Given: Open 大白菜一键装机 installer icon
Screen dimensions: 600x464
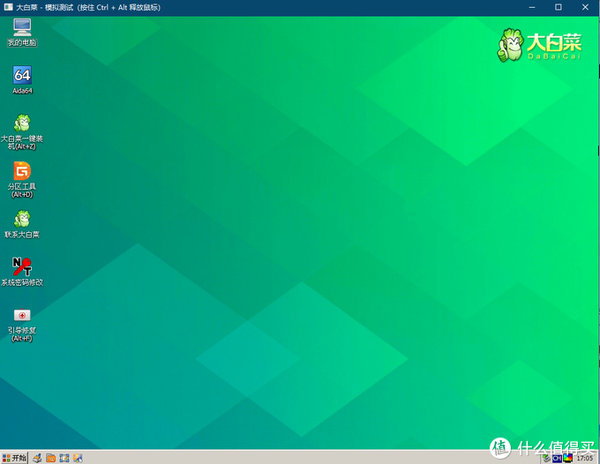Looking at the screenshot, I should tap(22, 132).
